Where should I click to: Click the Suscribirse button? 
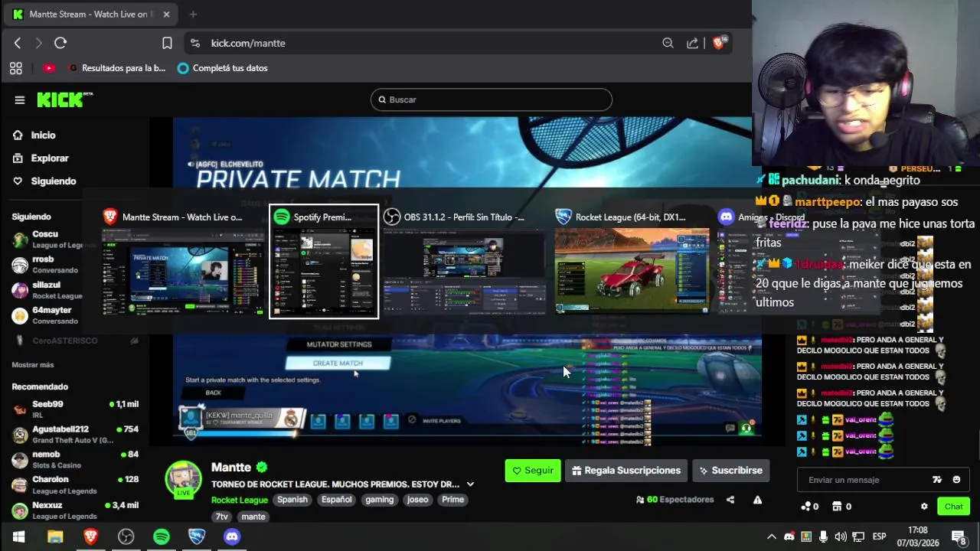tap(730, 471)
